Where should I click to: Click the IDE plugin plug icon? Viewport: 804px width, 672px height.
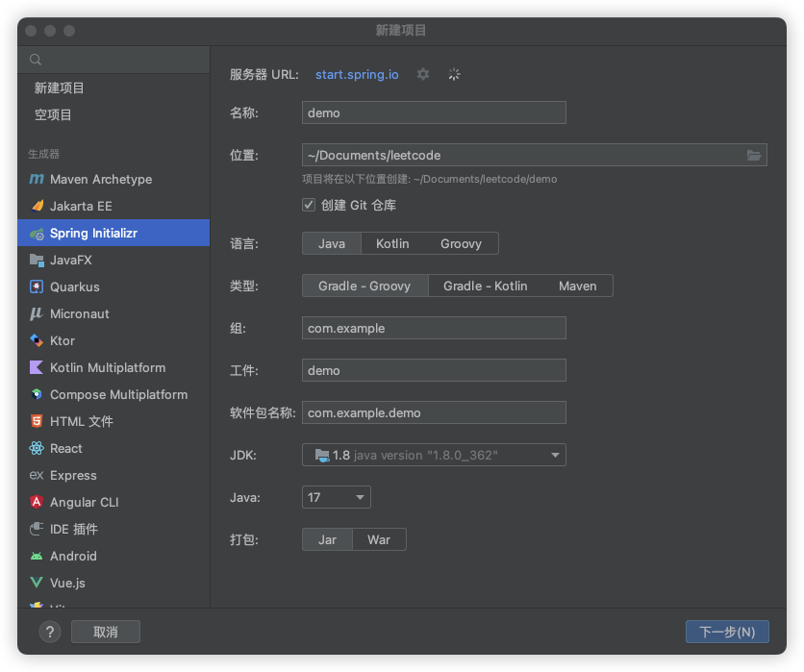tap(37, 529)
